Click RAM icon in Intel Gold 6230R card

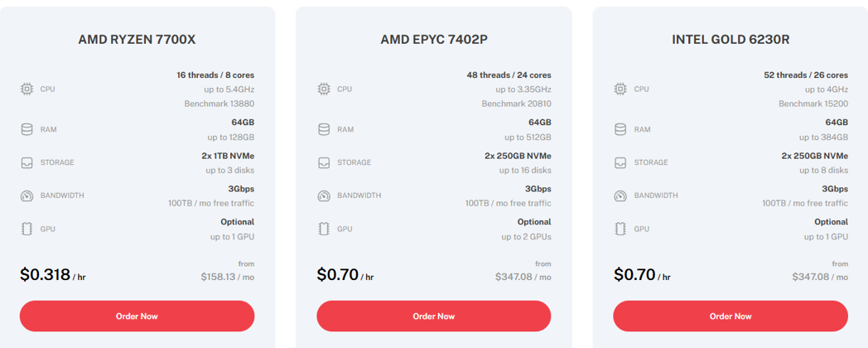click(620, 129)
